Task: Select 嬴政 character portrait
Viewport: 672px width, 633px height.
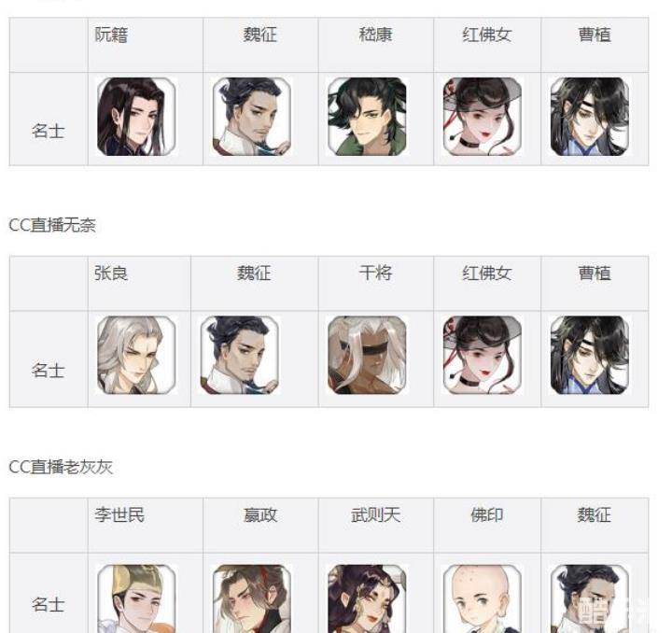Action: coord(252,598)
